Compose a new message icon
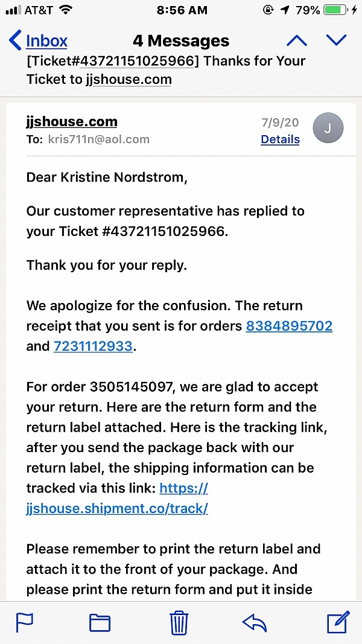Image resolution: width=362 pixels, height=644 pixels. click(x=338, y=622)
